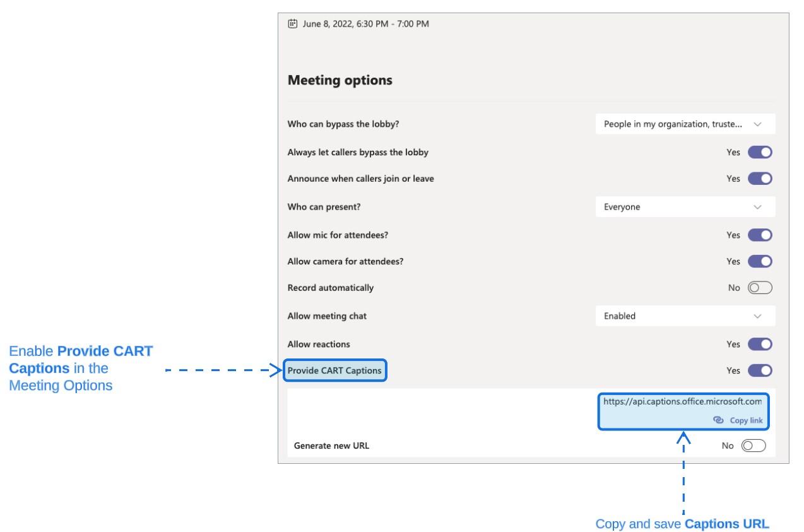Click the calendar icon beside the meeting date
Image resolution: width=804 pixels, height=532 pixels.
click(x=292, y=24)
